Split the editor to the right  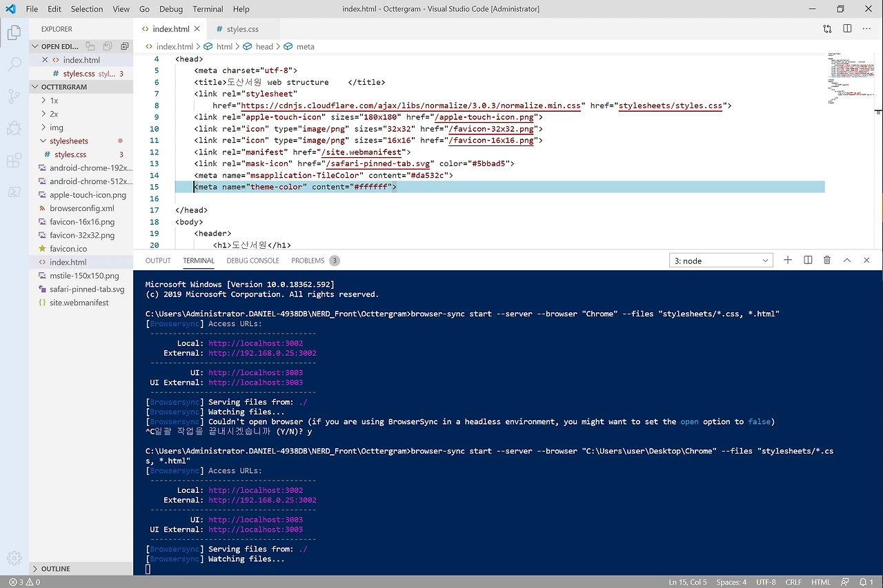[x=847, y=29]
